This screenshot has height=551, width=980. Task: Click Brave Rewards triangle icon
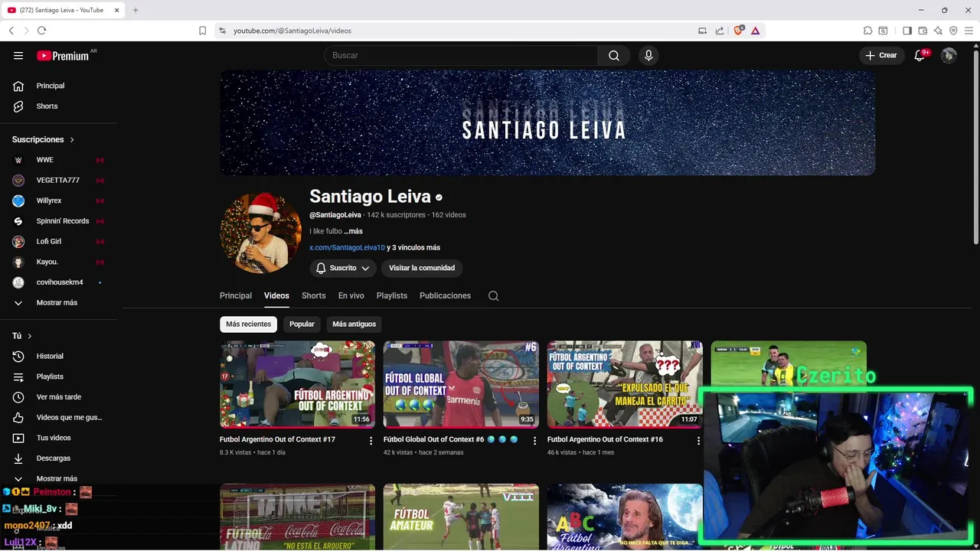tap(756, 31)
